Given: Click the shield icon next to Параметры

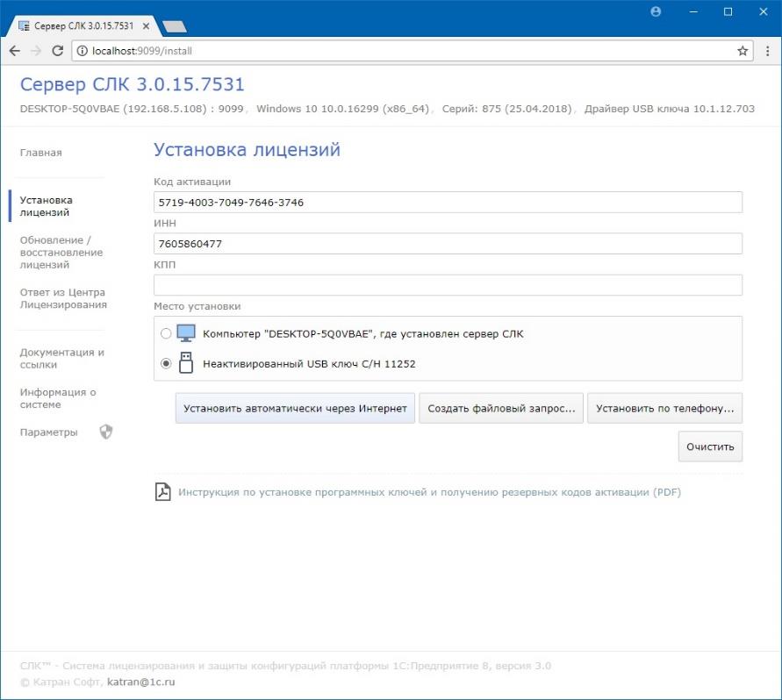Looking at the screenshot, I should coord(105,432).
